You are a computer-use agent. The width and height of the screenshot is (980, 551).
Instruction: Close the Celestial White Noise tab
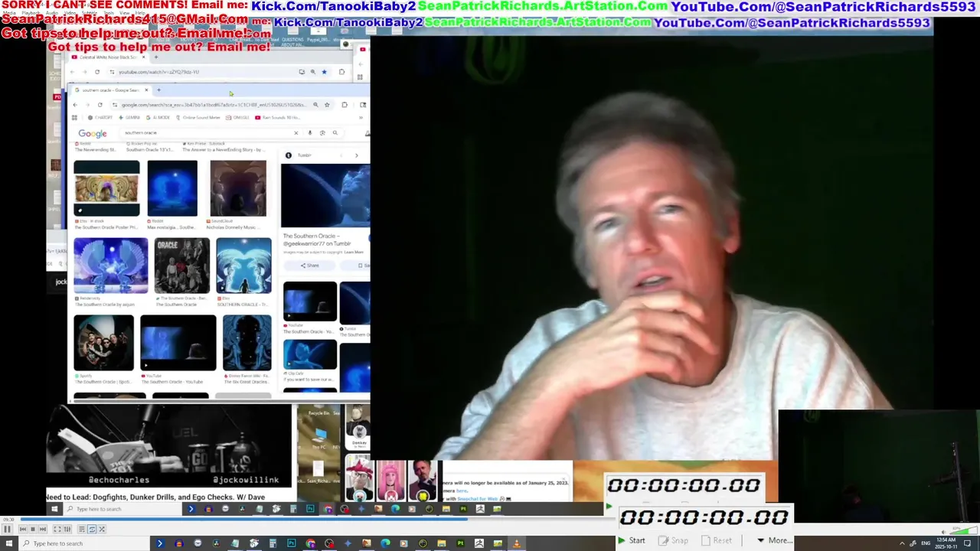143,57
